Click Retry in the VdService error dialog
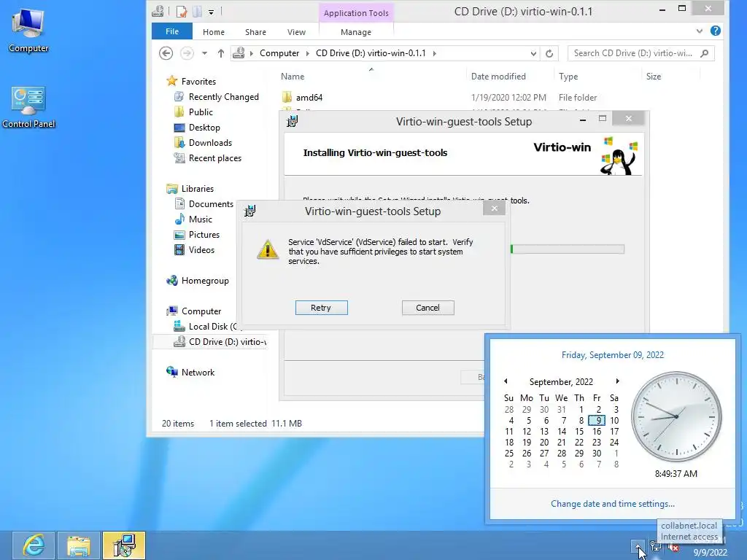This screenshot has height=560, width=747. pyautogui.click(x=321, y=308)
